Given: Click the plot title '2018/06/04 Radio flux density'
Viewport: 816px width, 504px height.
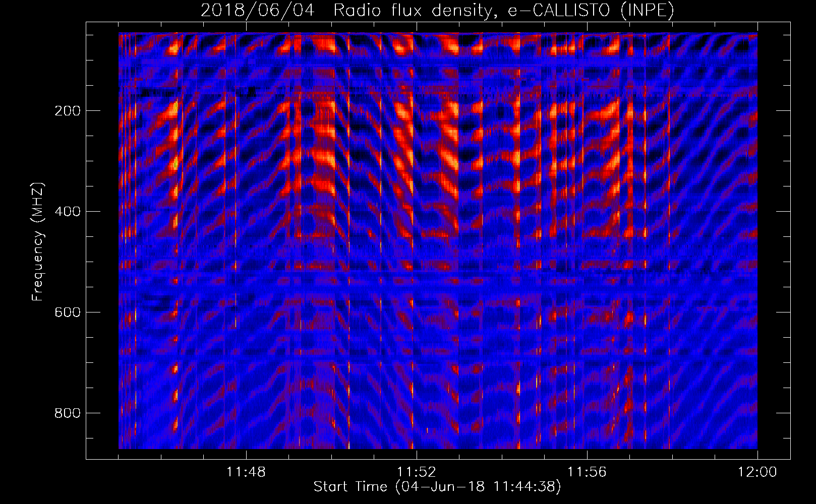Looking at the screenshot, I should point(437,10).
